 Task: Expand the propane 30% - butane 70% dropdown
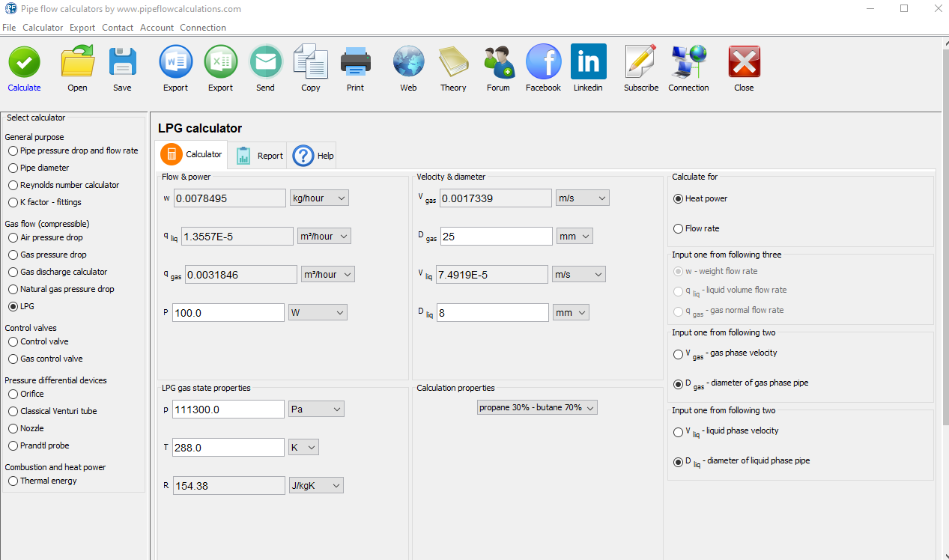pos(537,407)
